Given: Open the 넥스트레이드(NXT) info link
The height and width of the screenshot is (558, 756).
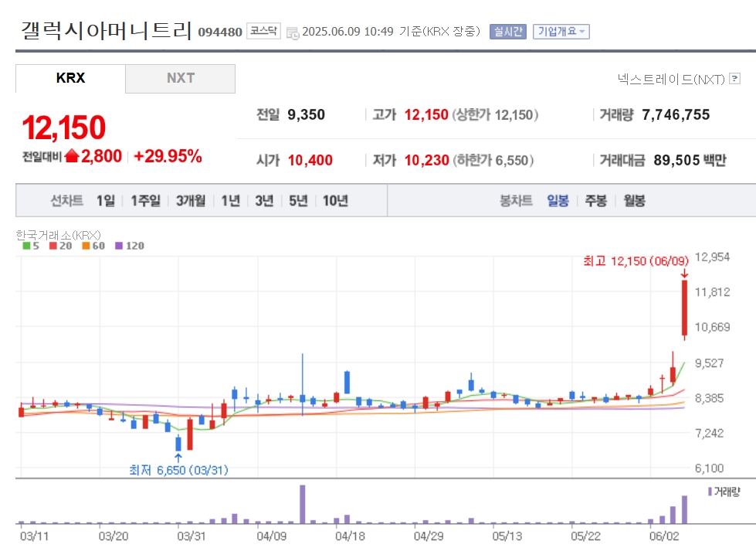Looking at the screenshot, I should click(671, 79).
